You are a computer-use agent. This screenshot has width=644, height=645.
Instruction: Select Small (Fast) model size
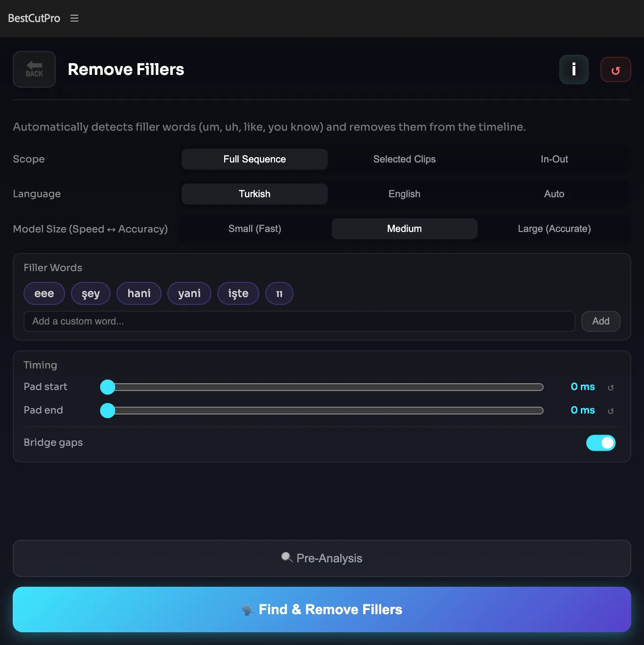pyautogui.click(x=254, y=229)
